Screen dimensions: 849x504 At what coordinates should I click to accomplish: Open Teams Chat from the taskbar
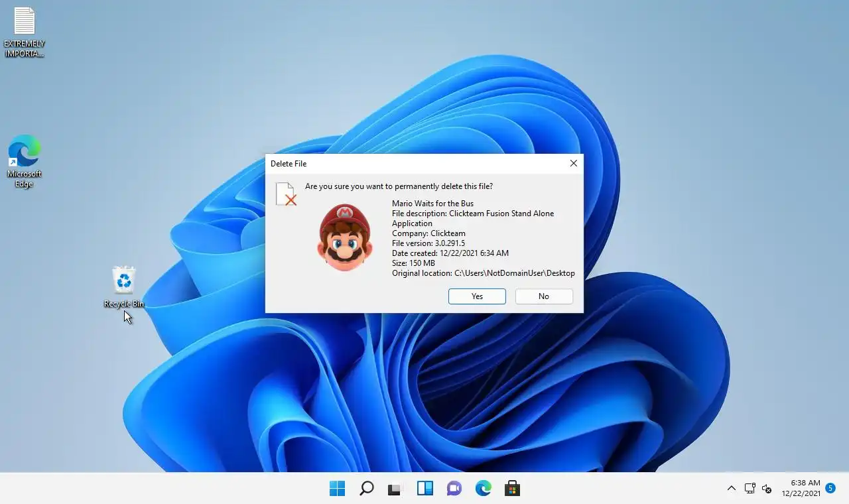point(454,489)
